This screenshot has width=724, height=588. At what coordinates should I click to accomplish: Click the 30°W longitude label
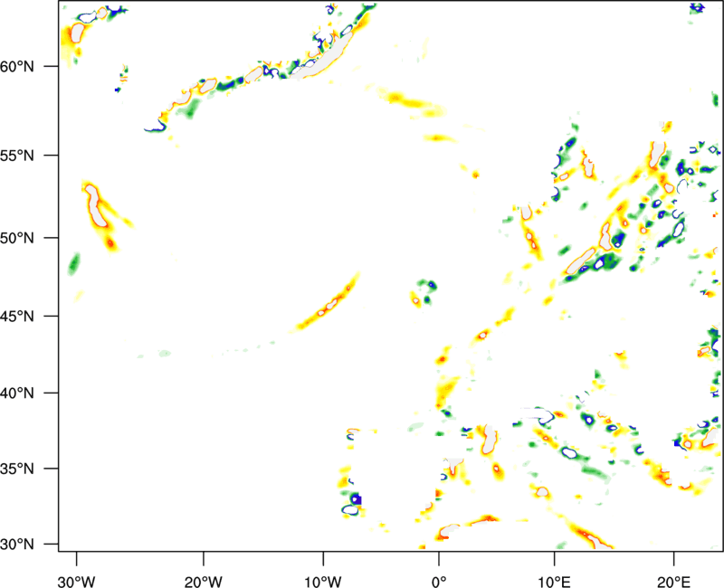click(x=76, y=582)
